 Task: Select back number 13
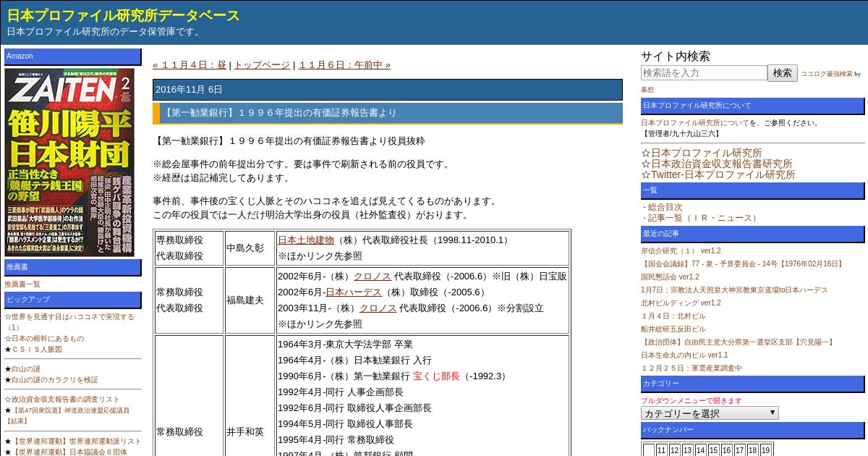tap(687, 450)
